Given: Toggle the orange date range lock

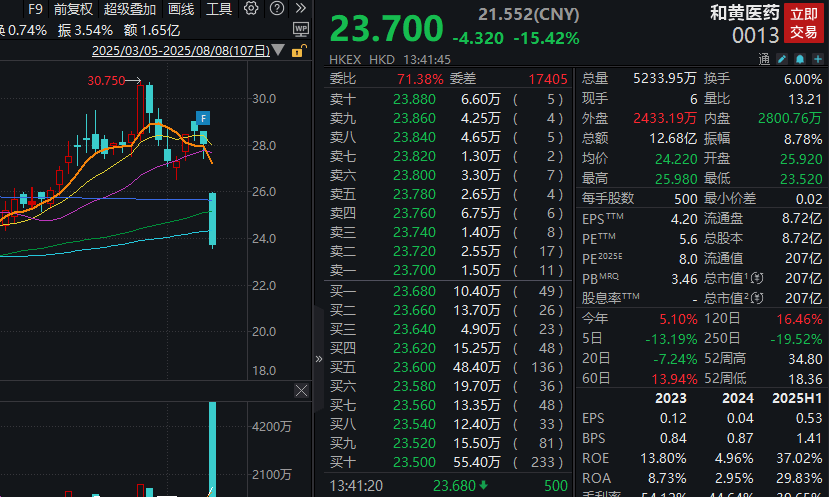Looking at the screenshot, I should pyautogui.click(x=298, y=51).
